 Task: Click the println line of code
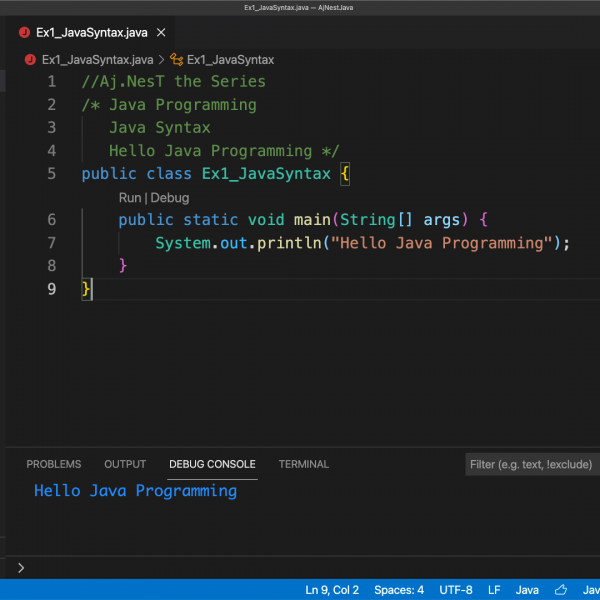point(360,243)
